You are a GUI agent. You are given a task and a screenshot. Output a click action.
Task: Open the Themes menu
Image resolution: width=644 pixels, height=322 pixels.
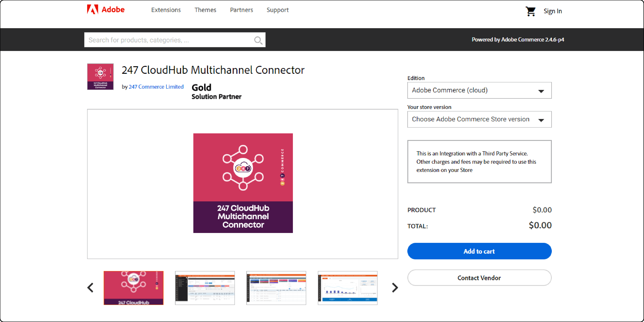point(205,10)
